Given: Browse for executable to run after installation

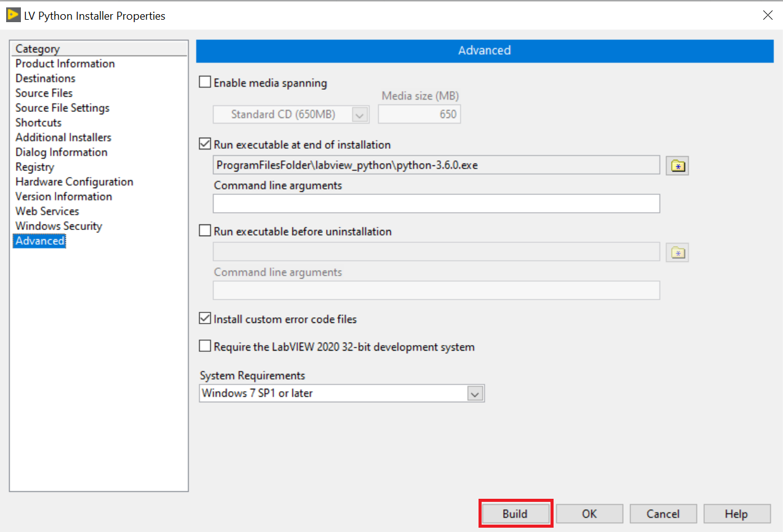Looking at the screenshot, I should click(x=677, y=165).
